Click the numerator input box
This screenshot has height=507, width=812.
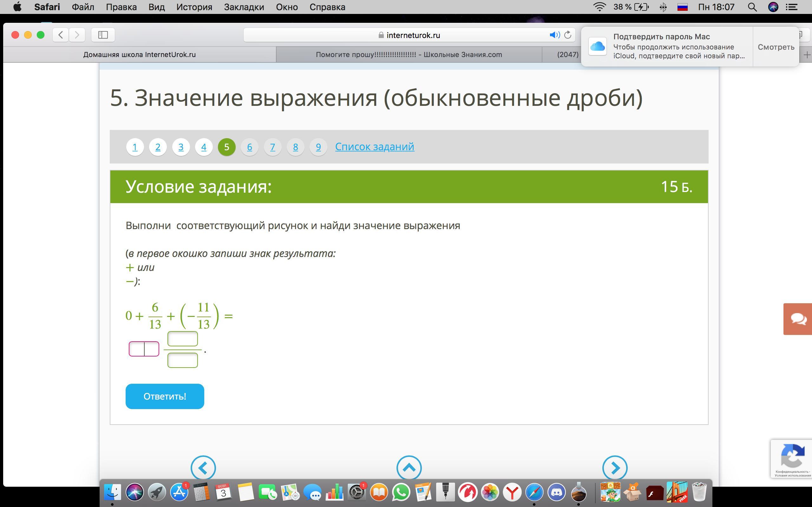[x=182, y=339]
